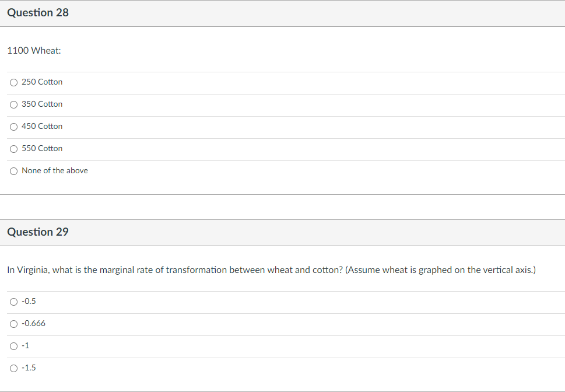Click the Question 28 header
565x392 pixels.
click(37, 12)
